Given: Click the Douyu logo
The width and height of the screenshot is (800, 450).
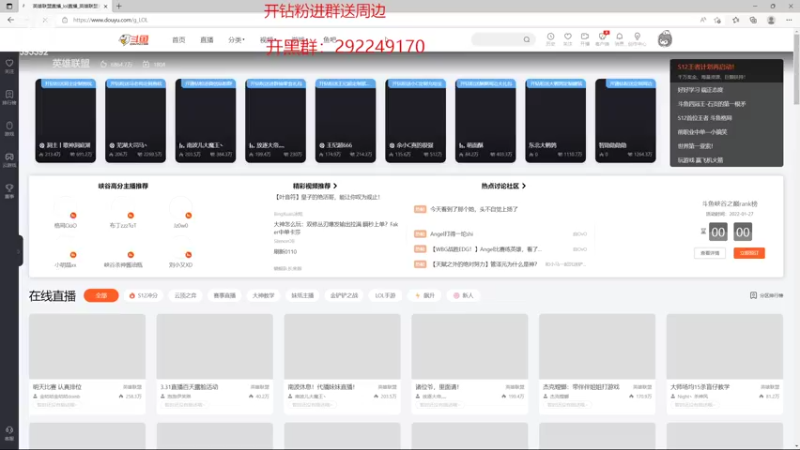Looking at the screenshot, I should [x=134, y=39].
